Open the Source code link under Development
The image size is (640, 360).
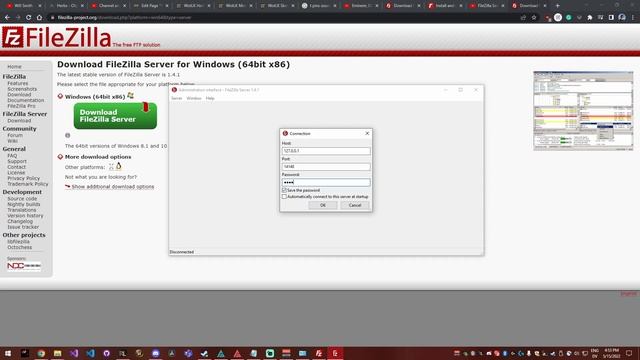22,199
